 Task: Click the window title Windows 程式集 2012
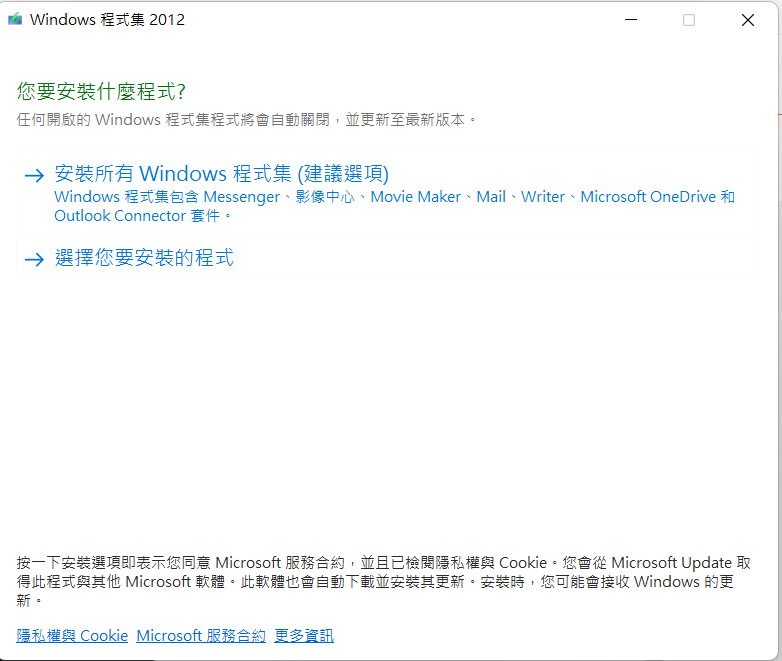click(107, 19)
